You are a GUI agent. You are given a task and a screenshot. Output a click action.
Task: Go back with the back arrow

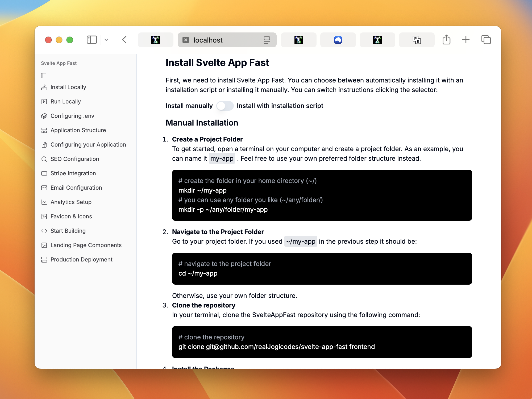[x=124, y=40]
